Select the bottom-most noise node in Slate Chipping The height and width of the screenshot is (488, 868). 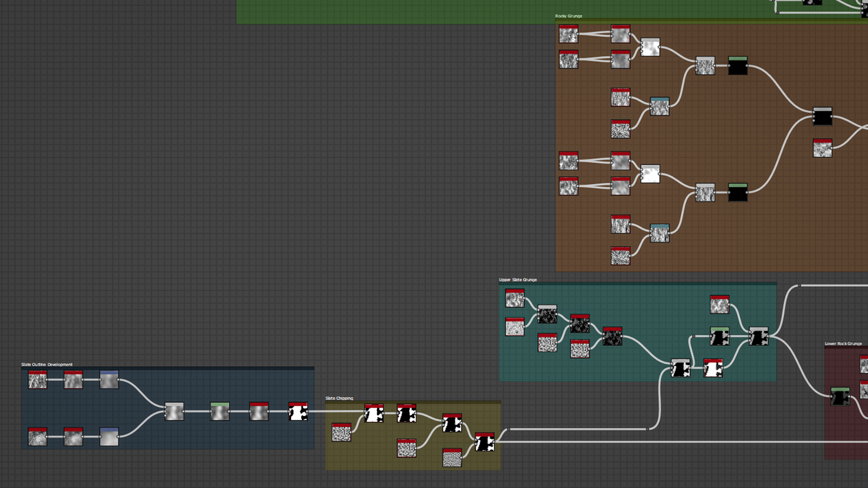(452, 457)
